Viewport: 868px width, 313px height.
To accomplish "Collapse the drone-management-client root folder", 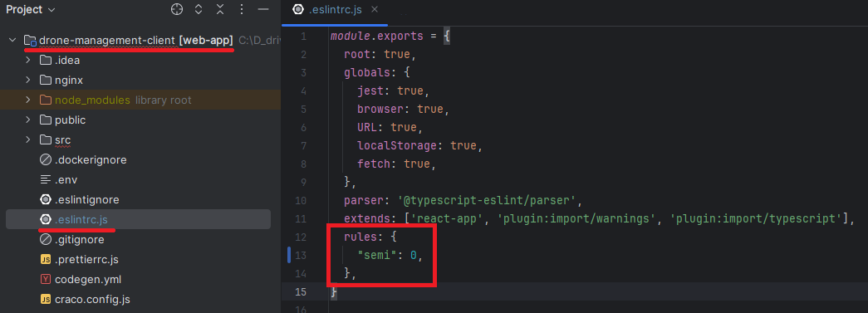I will [12, 41].
